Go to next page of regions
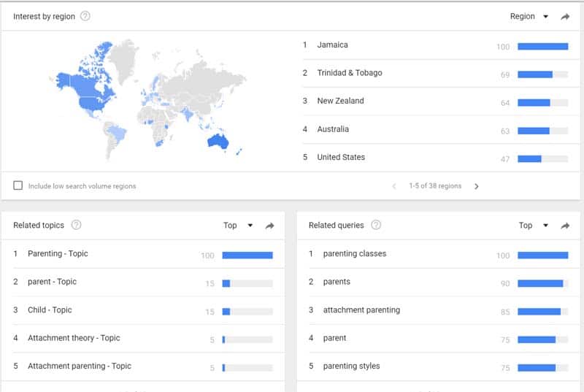 click(x=477, y=186)
